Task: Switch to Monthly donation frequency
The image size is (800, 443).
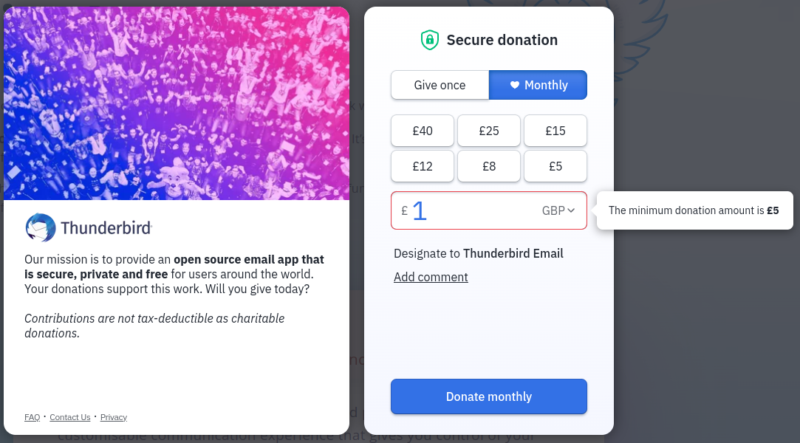Action: point(538,86)
